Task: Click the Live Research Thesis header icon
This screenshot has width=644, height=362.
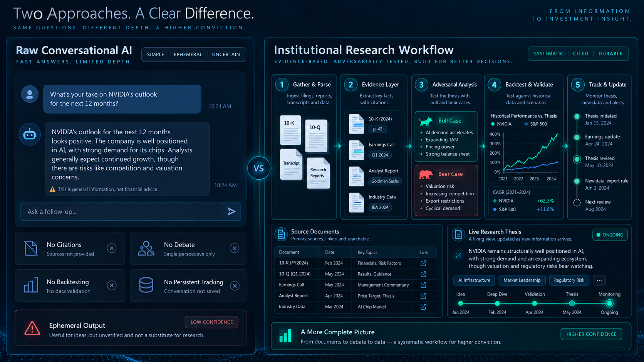Action: click(458, 234)
